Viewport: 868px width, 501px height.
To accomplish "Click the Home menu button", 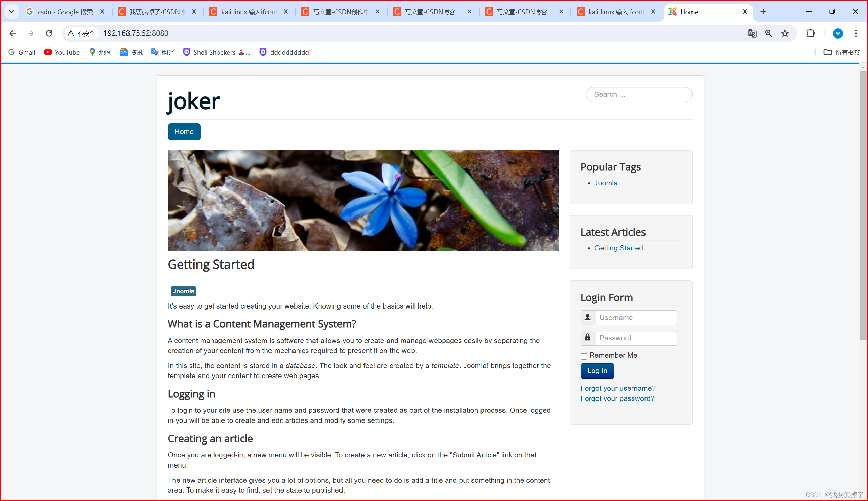I will [184, 131].
